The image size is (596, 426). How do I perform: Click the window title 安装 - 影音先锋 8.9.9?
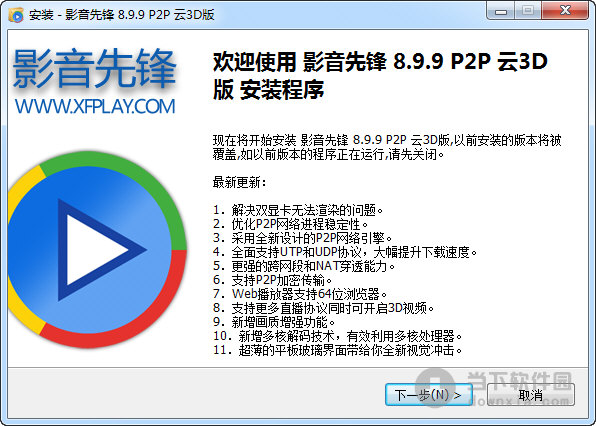point(122,15)
